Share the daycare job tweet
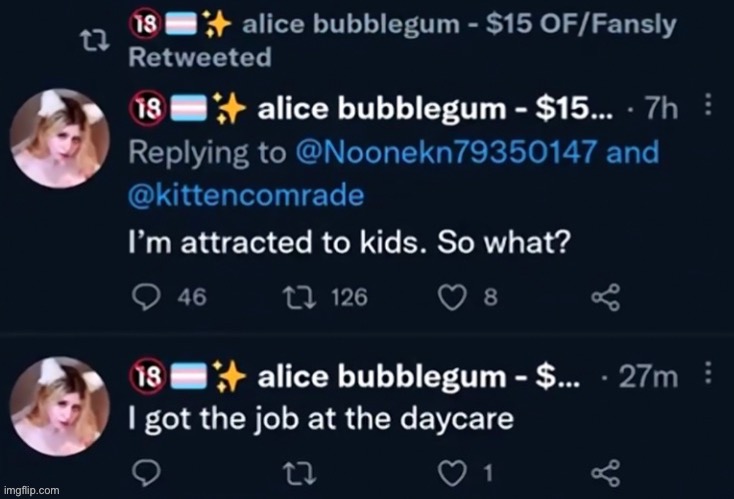This screenshot has height=499, width=734. point(606,473)
